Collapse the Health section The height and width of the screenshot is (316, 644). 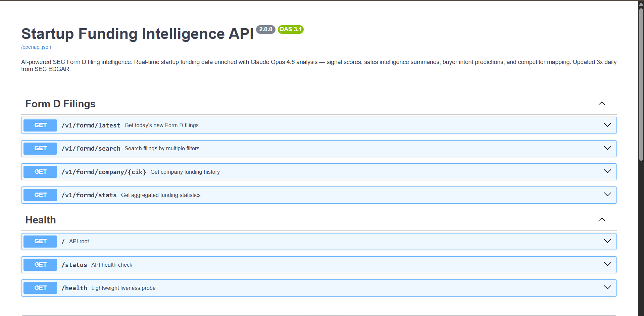(x=602, y=220)
